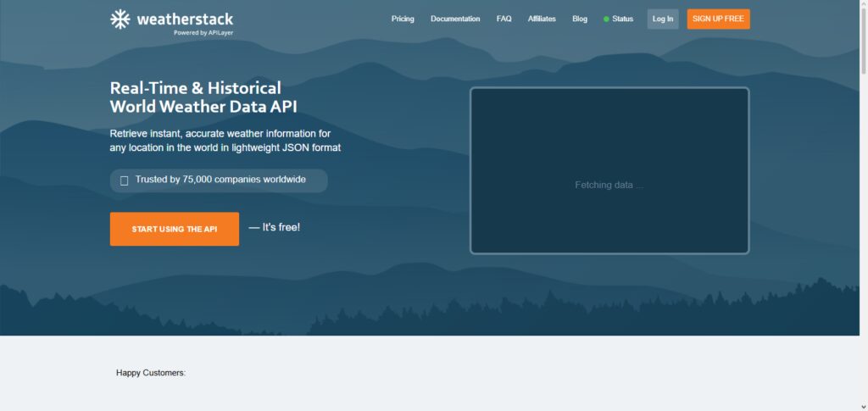Click the 'Real-Time & Historical' headline
Screen dimensions: 868x411
[196, 88]
